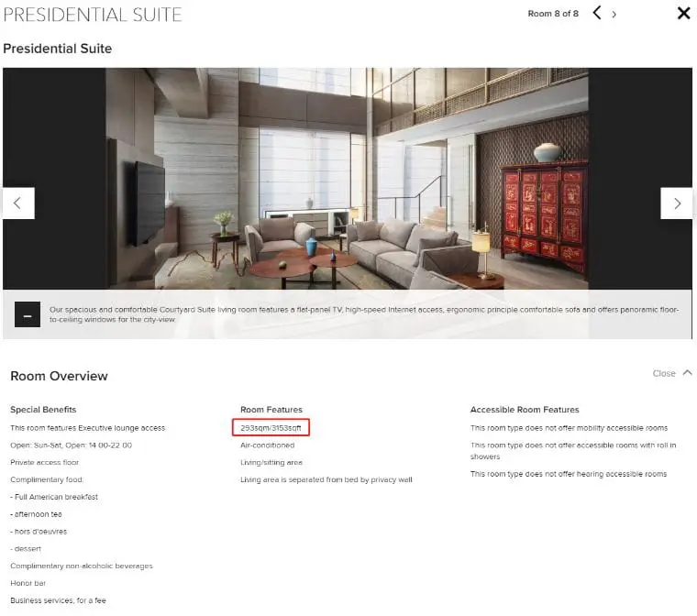Go to the next room using header arrow
The height and width of the screenshot is (616, 697).
coord(614,14)
